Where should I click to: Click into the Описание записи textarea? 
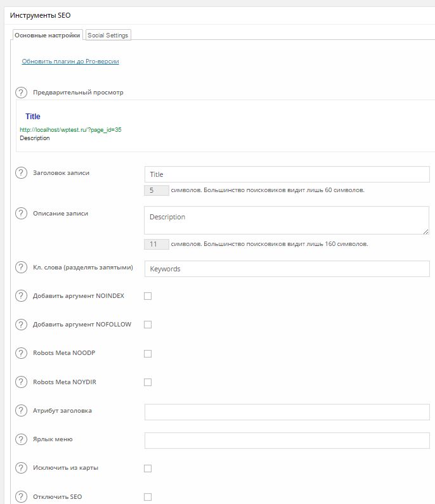(287, 220)
